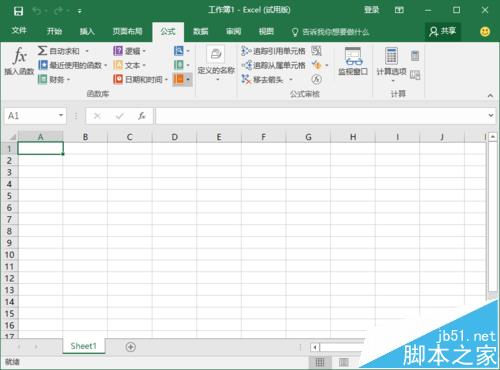This screenshot has width=500, height=370.
Task: Click the smiley feedback icon
Action: (485, 32)
